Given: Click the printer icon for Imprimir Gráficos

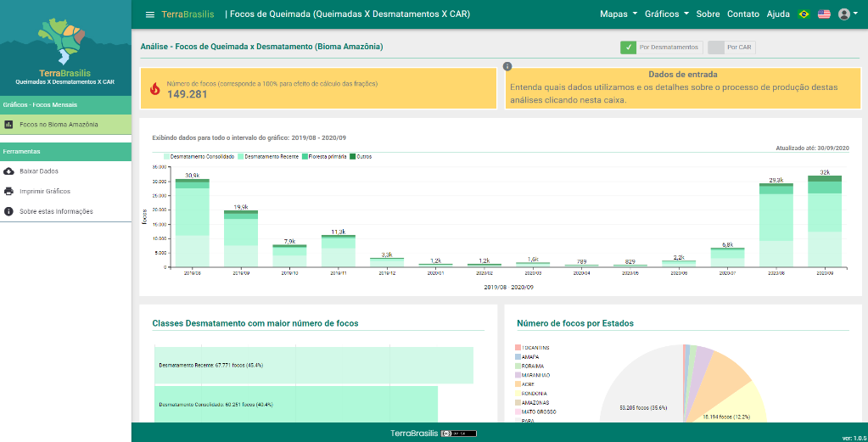Looking at the screenshot, I should pos(8,192).
